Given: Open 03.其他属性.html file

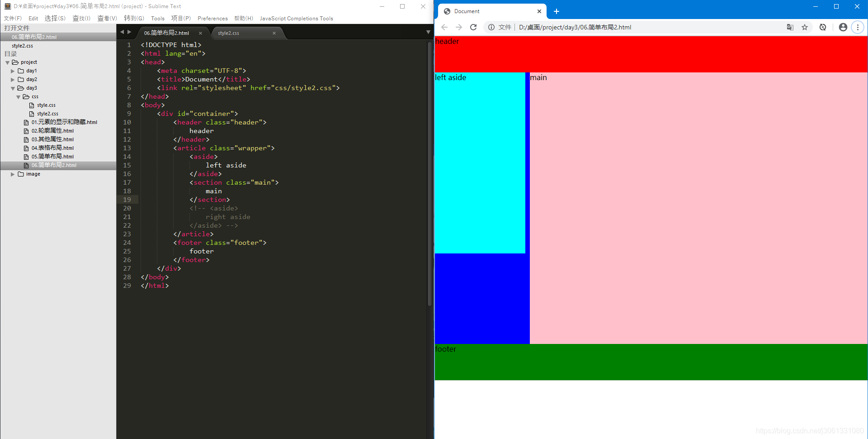Looking at the screenshot, I should coord(52,139).
